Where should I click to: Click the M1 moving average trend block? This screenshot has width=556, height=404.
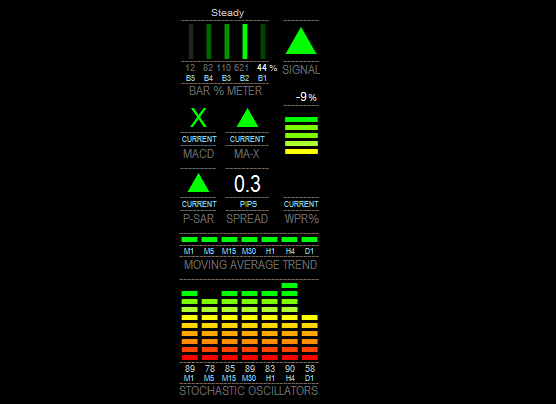click(189, 239)
